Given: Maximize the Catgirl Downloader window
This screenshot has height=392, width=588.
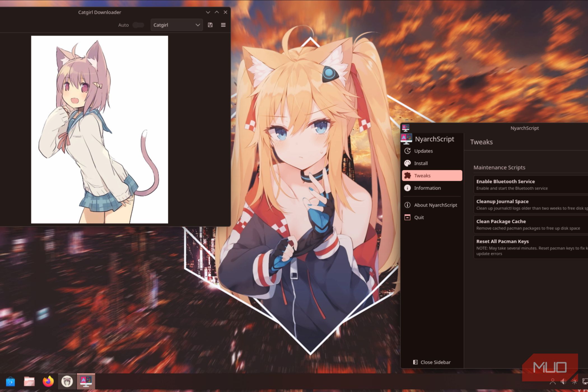Looking at the screenshot, I should pos(217,12).
